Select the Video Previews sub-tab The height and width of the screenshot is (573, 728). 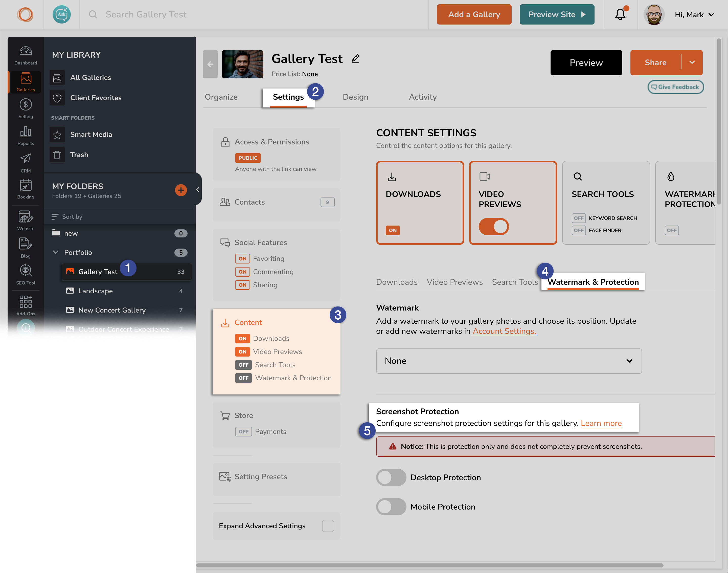[x=455, y=282]
